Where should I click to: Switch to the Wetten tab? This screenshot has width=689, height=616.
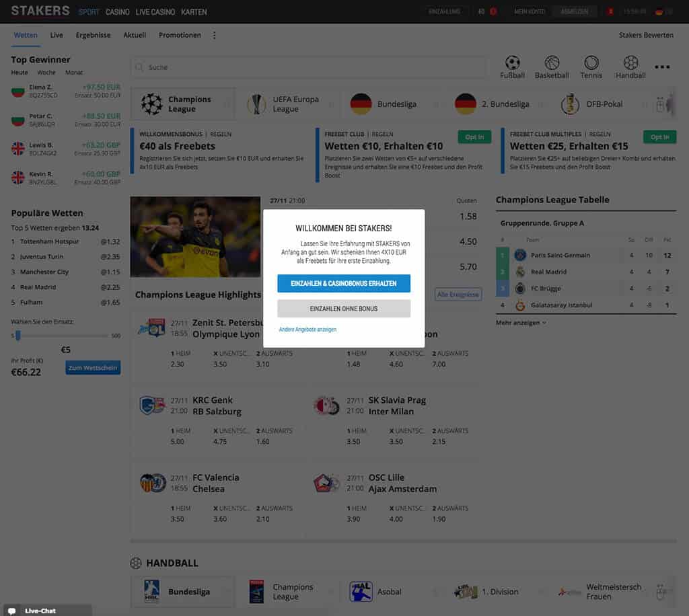[x=26, y=35]
